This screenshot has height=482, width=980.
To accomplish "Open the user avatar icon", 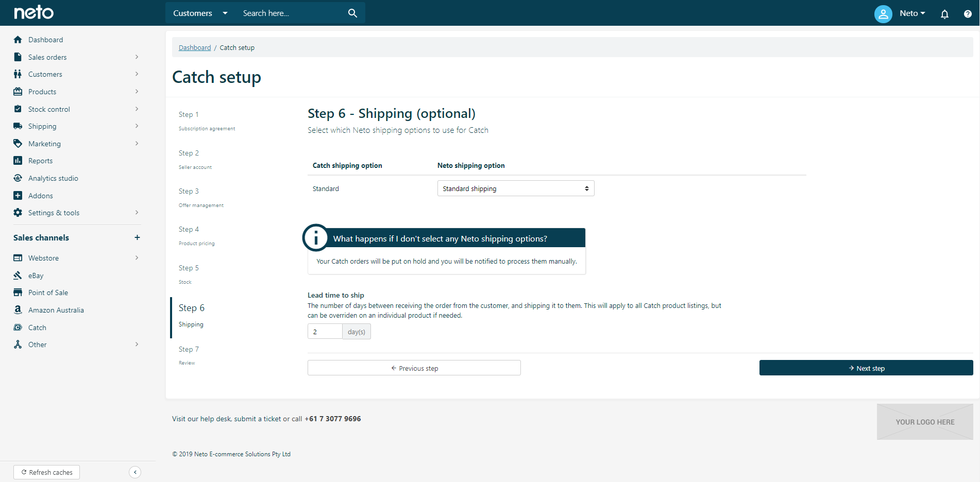I will tap(883, 13).
